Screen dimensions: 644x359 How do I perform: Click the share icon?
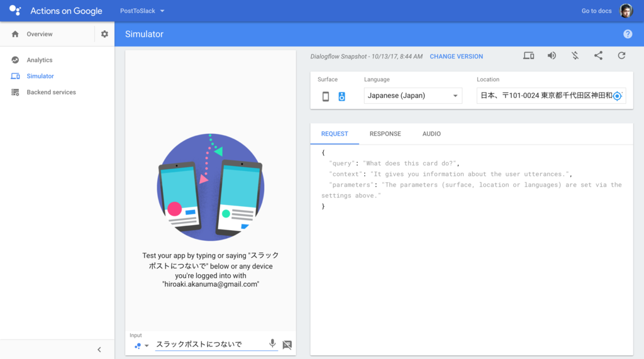tap(599, 56)
